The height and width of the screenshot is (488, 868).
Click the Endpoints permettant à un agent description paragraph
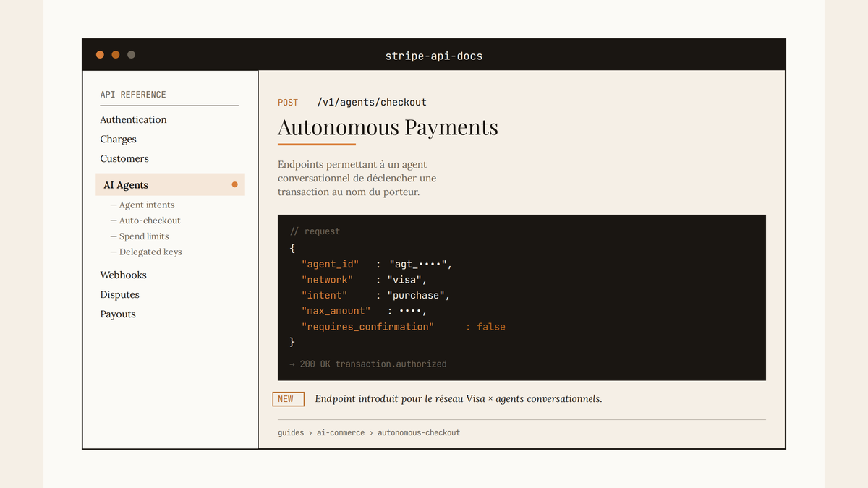pyautogui.click(x=357, y=179)
